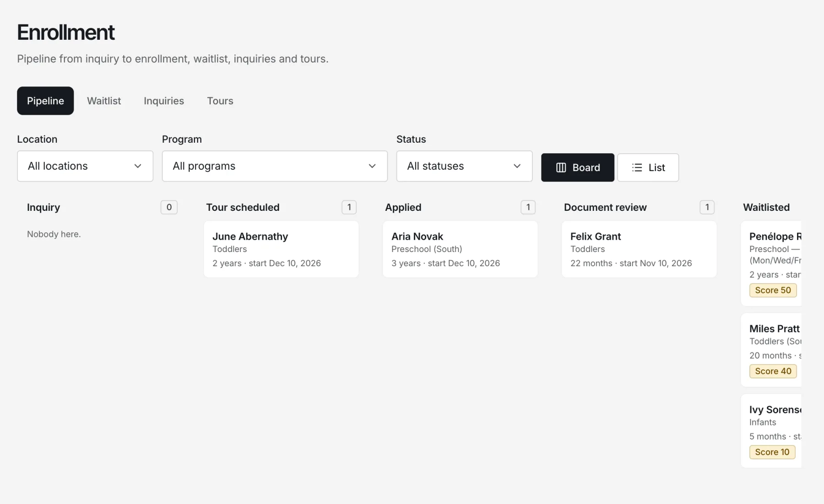Open the All locations dropdown

[85, 166]
